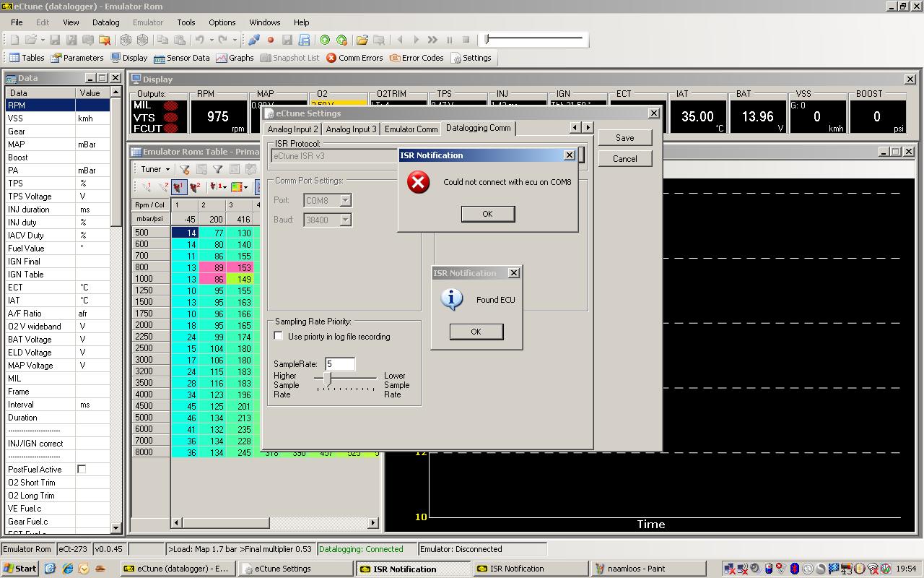Open Comm Errors panel
The height and width of the screenshot is (578, 924).
(354, 58)
